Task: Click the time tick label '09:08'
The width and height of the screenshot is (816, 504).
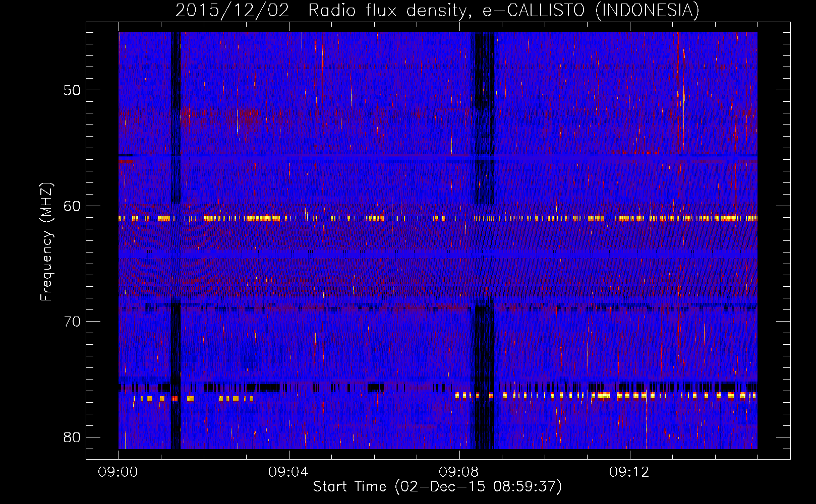Action: [459, 472]
